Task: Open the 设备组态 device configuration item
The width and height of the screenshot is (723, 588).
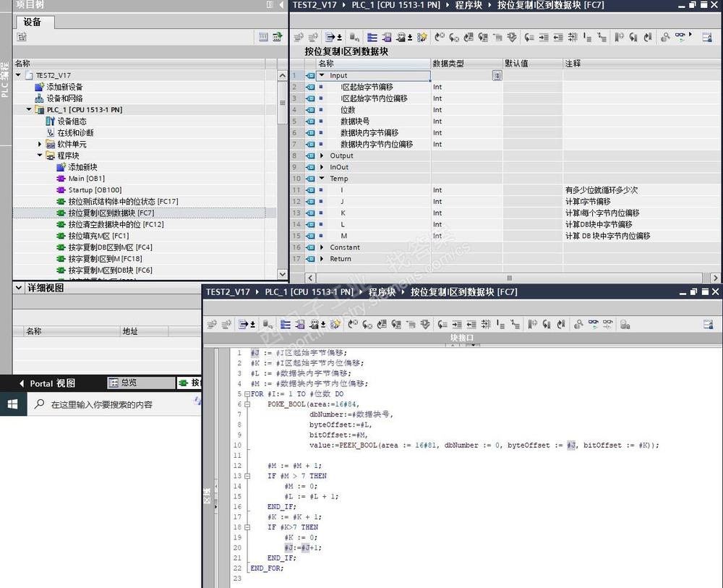Action: point(71,122)
